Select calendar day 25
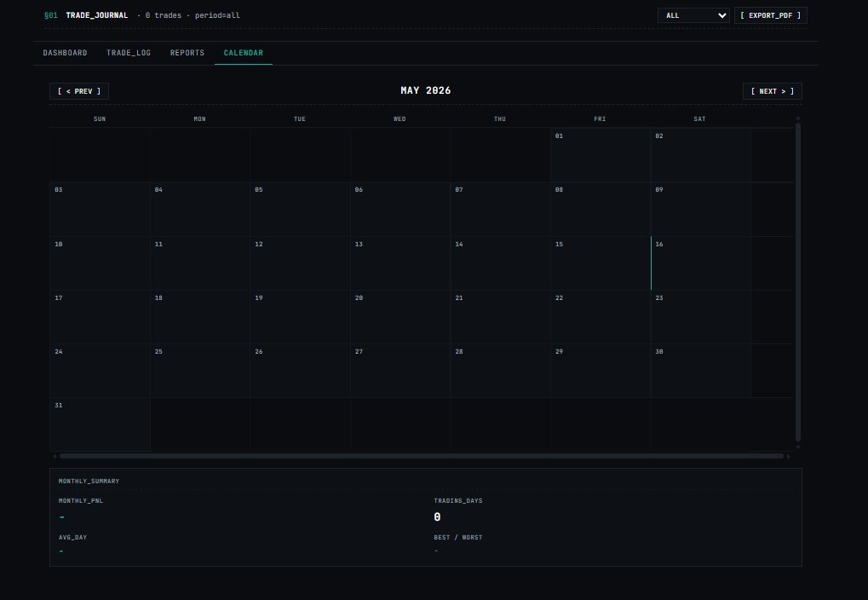Screen dimensions: 868x600 point(200,371)
